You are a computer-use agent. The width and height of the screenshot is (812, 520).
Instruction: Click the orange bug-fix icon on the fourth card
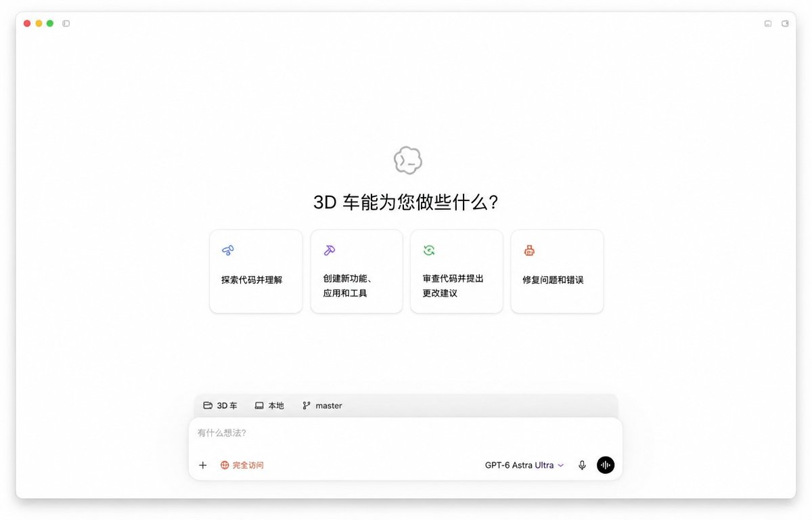[529, 251]
